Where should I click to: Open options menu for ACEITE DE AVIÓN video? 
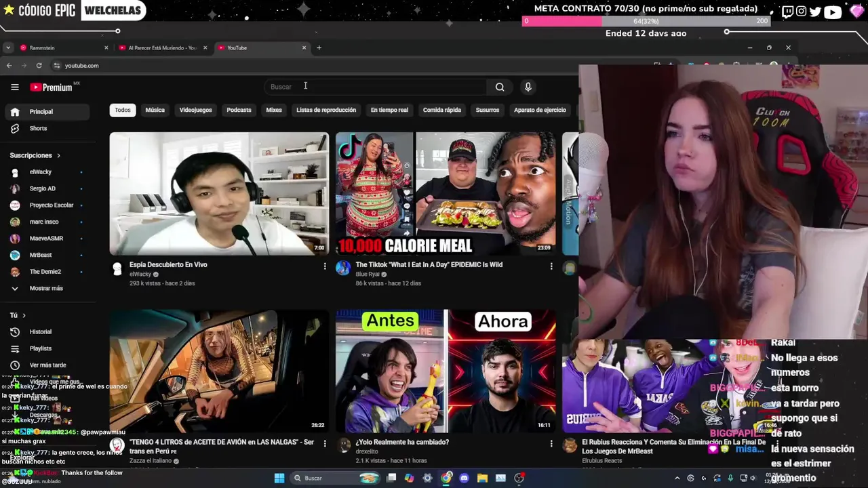click(324, 443)
